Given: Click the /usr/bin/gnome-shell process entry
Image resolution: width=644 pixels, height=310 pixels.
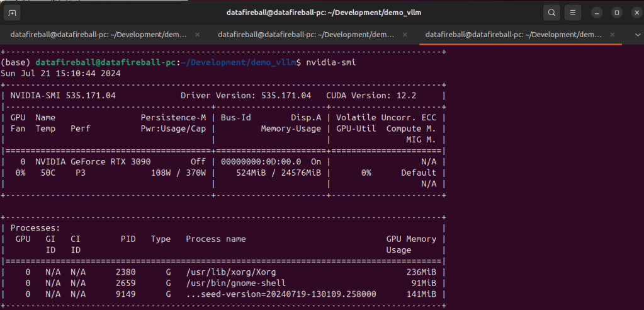Looking at the screenshot, I should (x=236, y=284).
